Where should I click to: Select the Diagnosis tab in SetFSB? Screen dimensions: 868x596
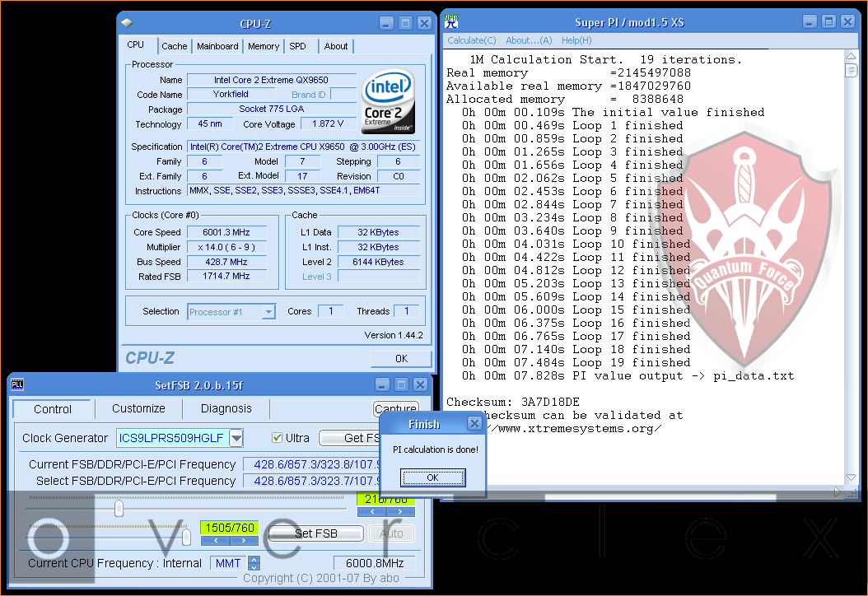click(226, 408)
